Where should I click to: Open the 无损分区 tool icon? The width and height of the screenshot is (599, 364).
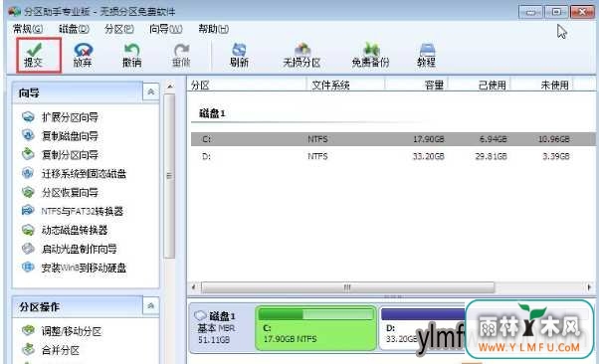(301, 55)
